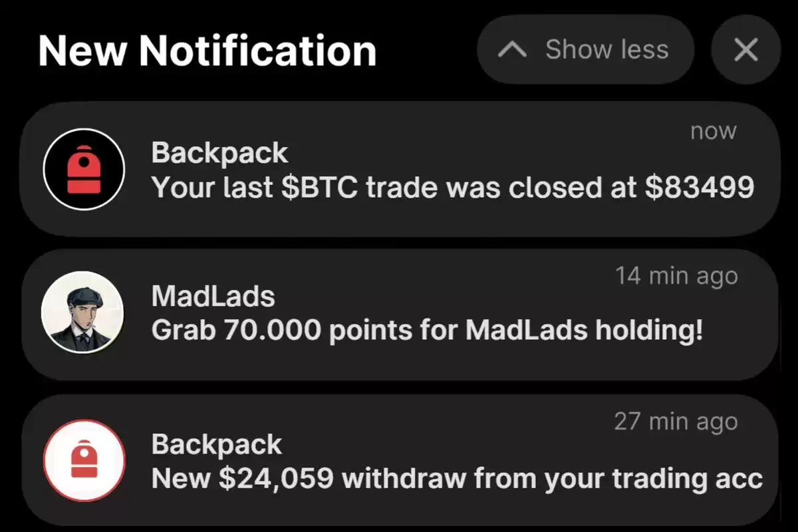
Task: Click the upward chevron beside Show less
Action: pos(513,50)
